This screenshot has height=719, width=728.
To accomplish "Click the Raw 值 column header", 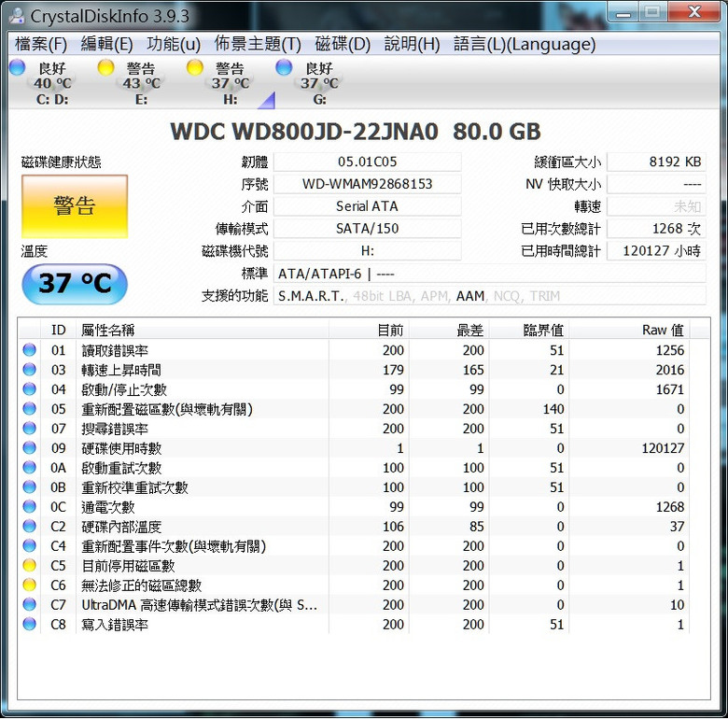I will pos(629,330).
